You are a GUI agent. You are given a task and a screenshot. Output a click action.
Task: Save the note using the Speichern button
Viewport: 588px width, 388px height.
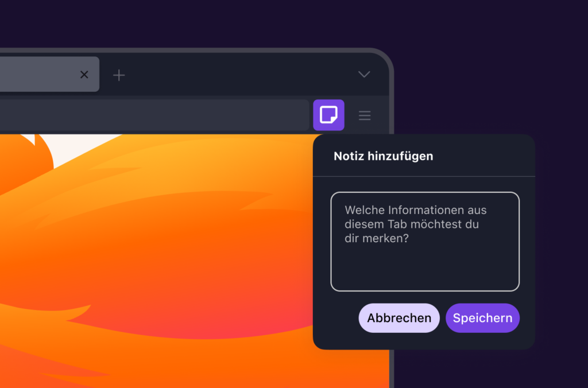(x=482, y=318)
